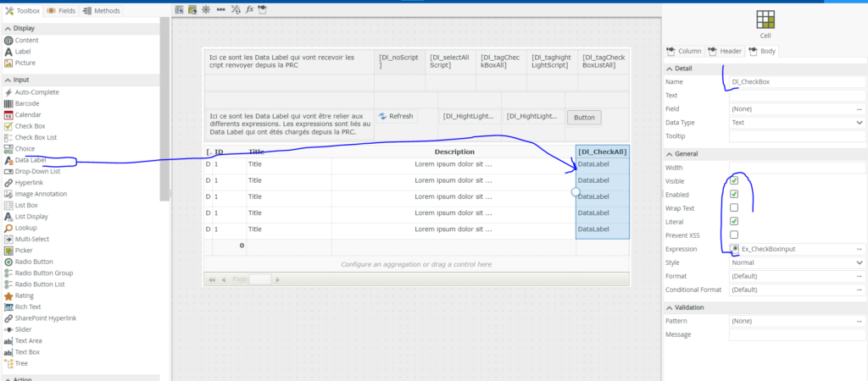Switch to the Fields tab
Viewport: 868px width, 381px height.
(61, 10)
